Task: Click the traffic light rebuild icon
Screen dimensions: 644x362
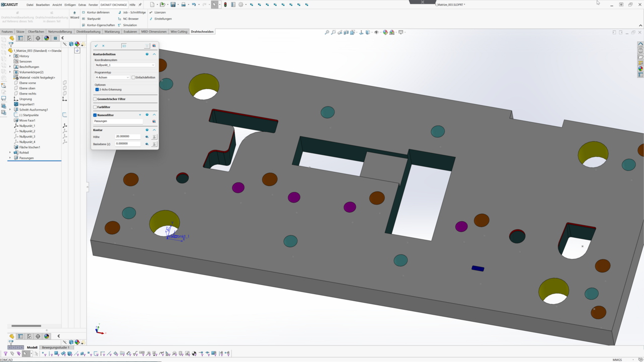Action: click(225, 5)
